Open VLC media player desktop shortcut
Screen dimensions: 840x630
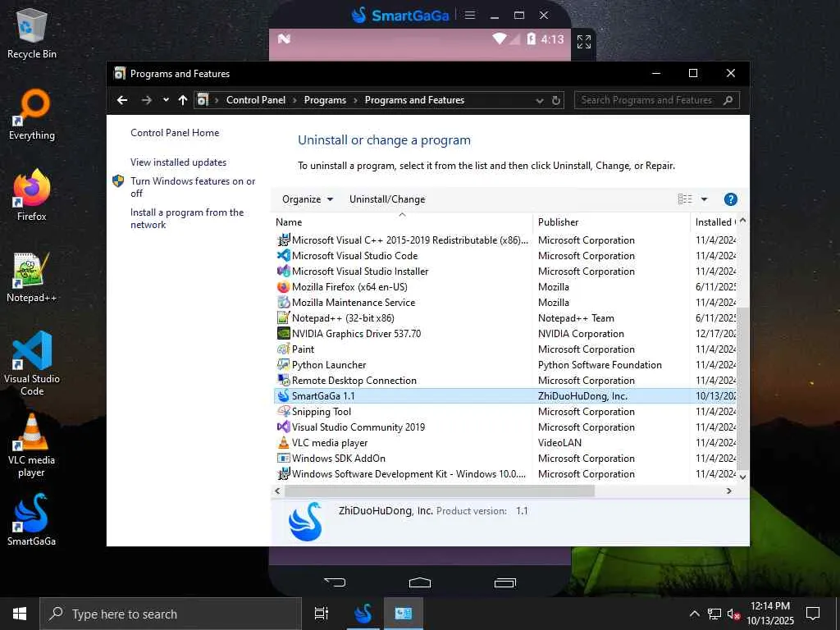tap(32, 445)
